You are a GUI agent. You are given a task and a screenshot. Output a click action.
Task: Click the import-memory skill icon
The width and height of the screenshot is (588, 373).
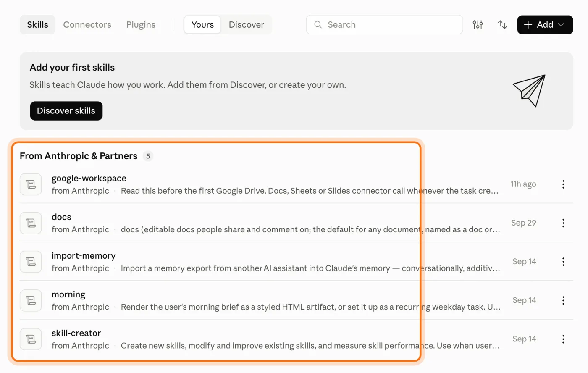[31, 262]
